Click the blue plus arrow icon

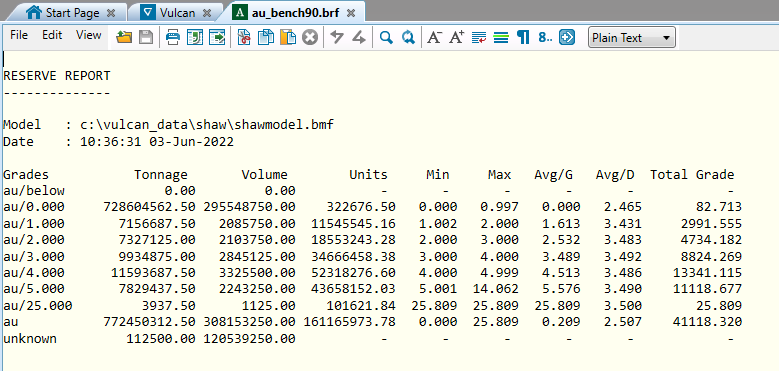[x=567, y=37]
